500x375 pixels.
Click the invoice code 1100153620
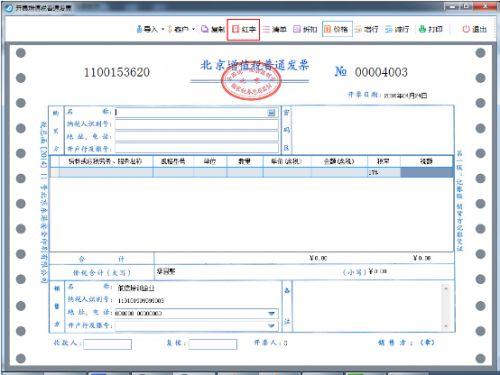pyautogui.click(x=117, y=72)
